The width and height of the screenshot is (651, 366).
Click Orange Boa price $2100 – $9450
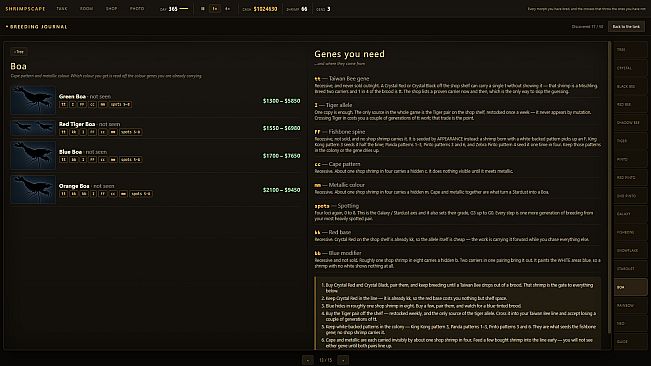click(281, 190)
